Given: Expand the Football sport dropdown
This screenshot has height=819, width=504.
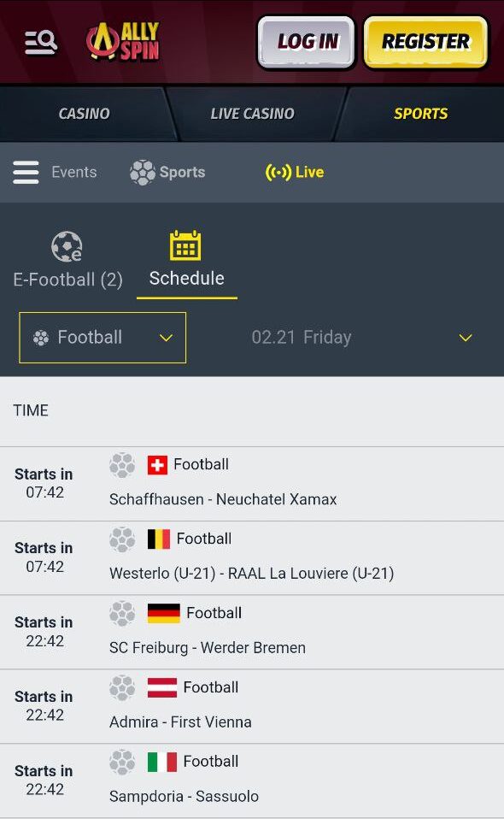Looking at the screenshot, I should pos(103,338).
